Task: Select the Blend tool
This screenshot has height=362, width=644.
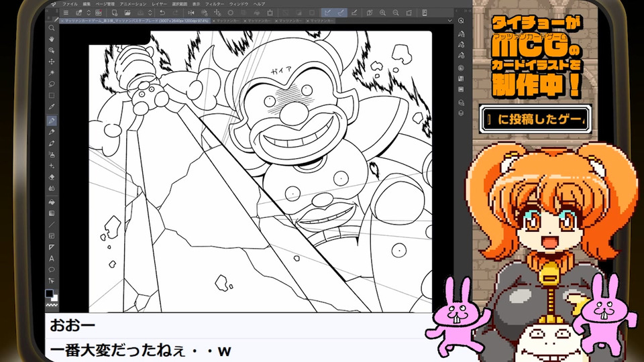Action: tap(52, 188)
